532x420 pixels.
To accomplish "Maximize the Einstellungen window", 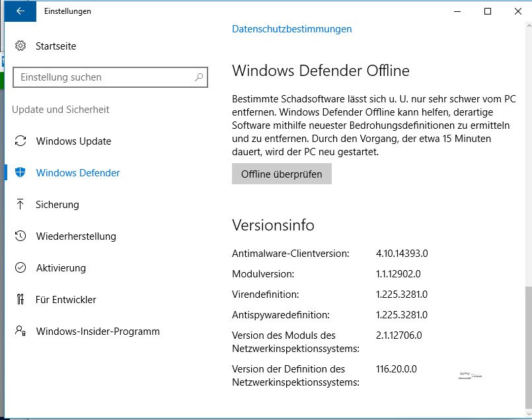I will coord(488,11).
